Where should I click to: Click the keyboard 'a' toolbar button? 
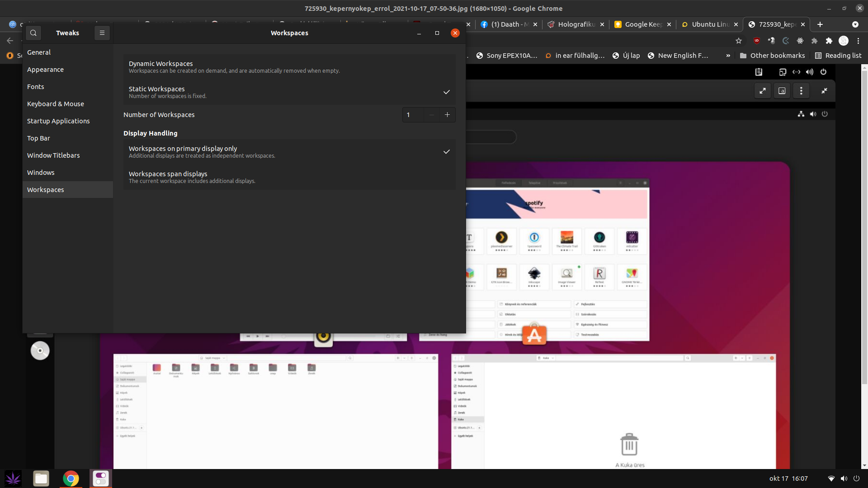782,91
